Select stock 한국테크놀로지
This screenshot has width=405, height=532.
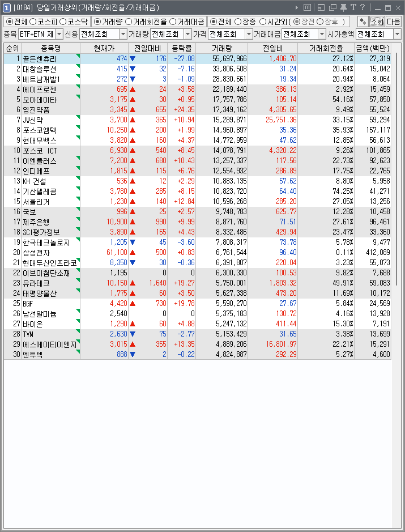[46, 242]
